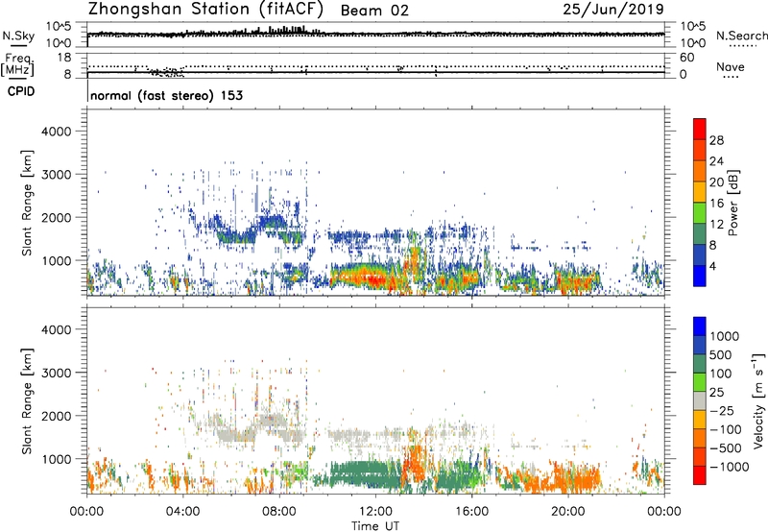Click the '2000' tick of power panel
The width and height of the screenshot is (768, 532).
coord(57,217)
